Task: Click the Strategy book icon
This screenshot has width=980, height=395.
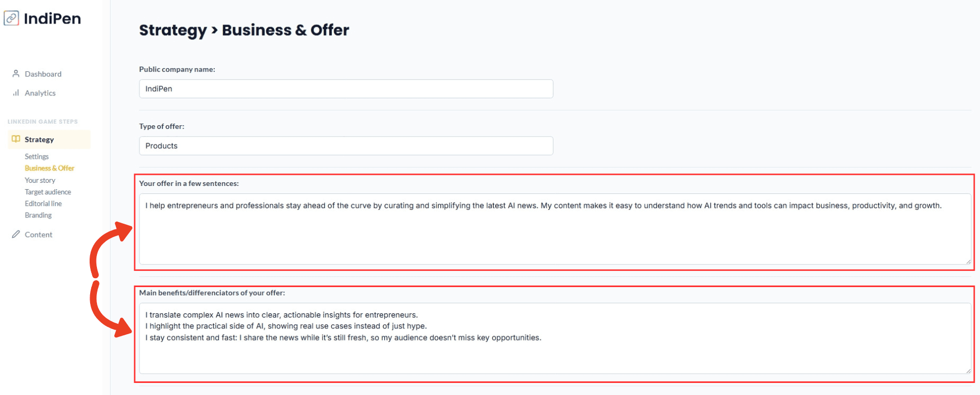Action: [16, 139]
